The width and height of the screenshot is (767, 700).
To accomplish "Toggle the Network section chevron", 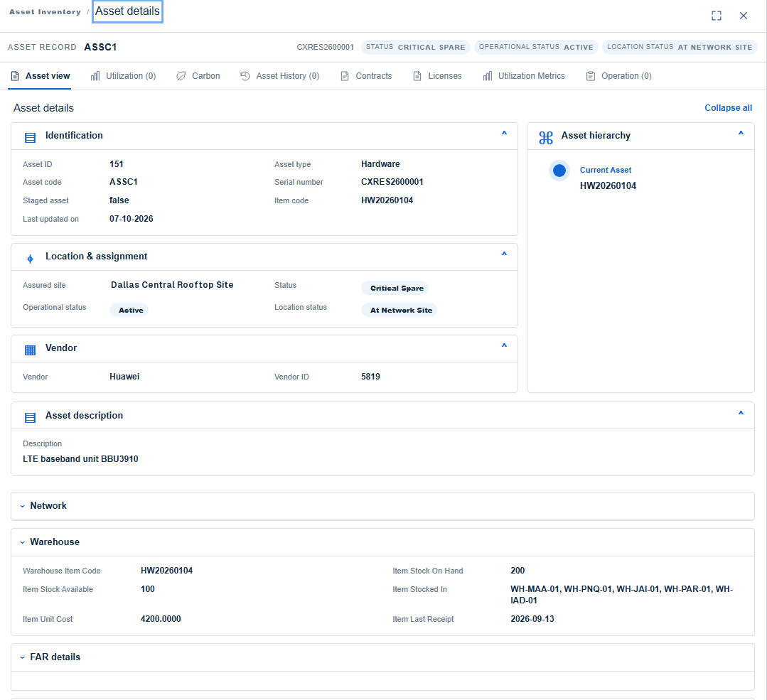I will click(22, 506).
